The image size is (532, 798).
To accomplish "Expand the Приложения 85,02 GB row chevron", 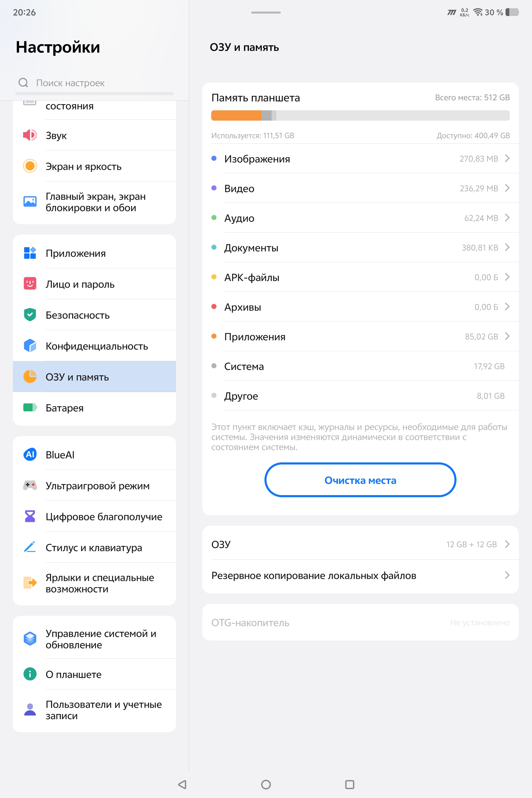I will pos(507,336).
